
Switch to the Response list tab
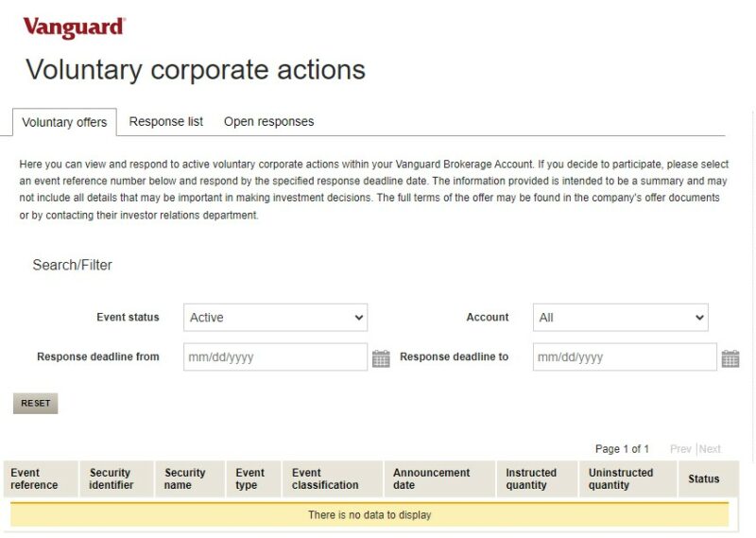pyautogui.click(x=166, y=122)
